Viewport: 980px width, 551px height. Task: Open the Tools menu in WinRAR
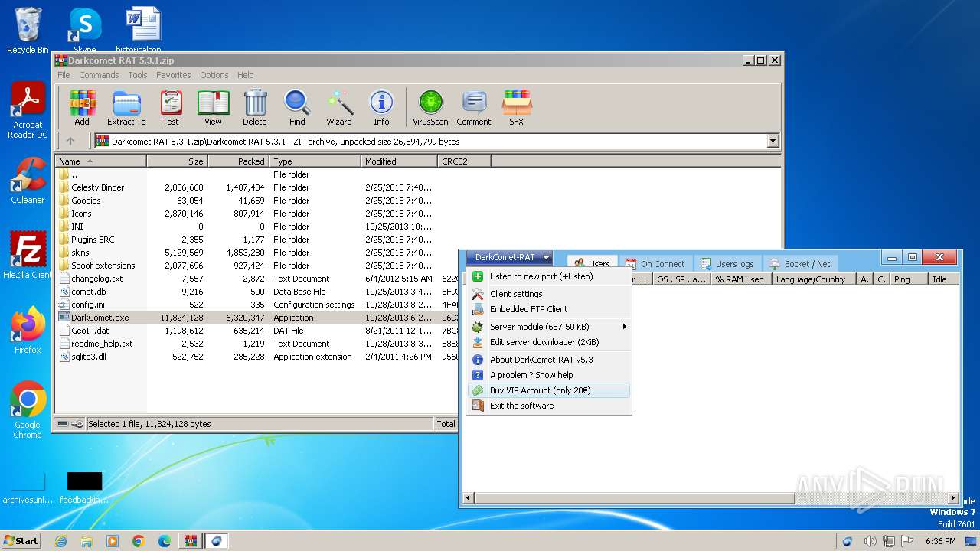point(138,75)
